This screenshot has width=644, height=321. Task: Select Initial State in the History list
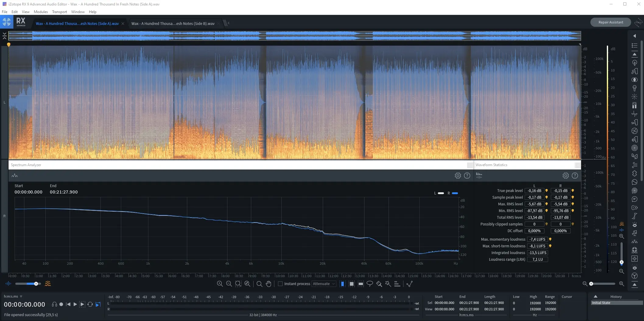pyautogui.click(x=617, y=303)
